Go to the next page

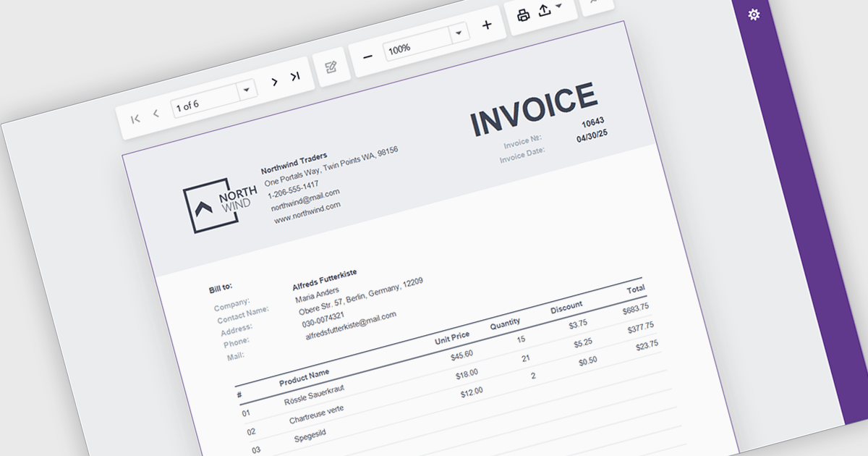tap(274, 82)
